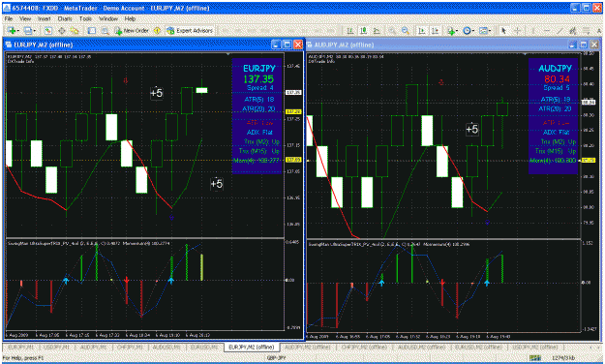The width and height of the screenshot is (605, 364).
Task: Open the Insert menu
Action: pos(44,18)
